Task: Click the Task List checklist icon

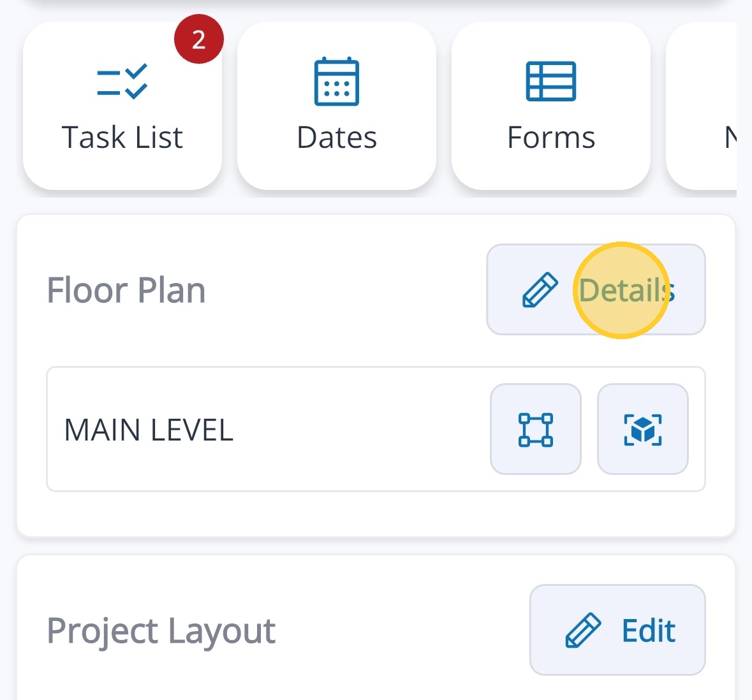Action: [x=122, y=82]
